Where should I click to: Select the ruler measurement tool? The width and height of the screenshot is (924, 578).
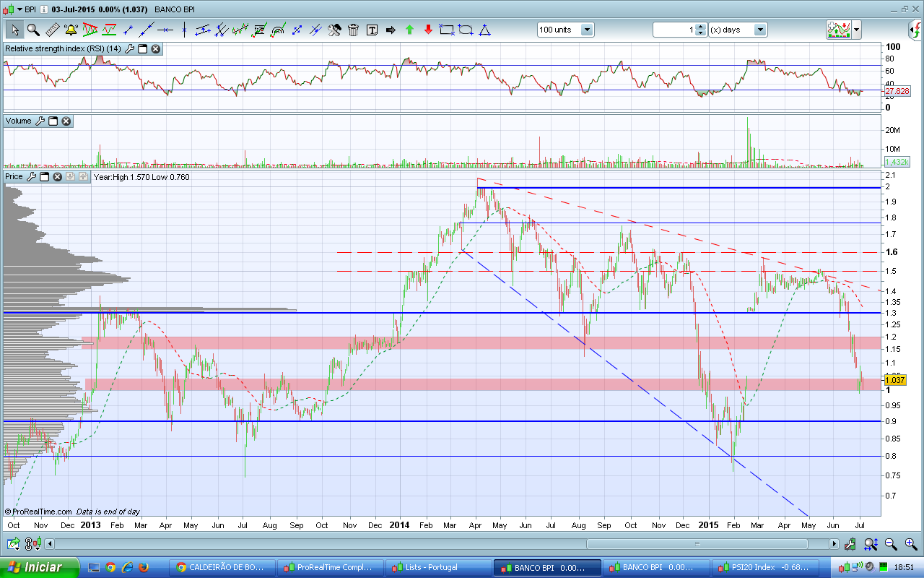pyautogui.click(x=52, y=30)
